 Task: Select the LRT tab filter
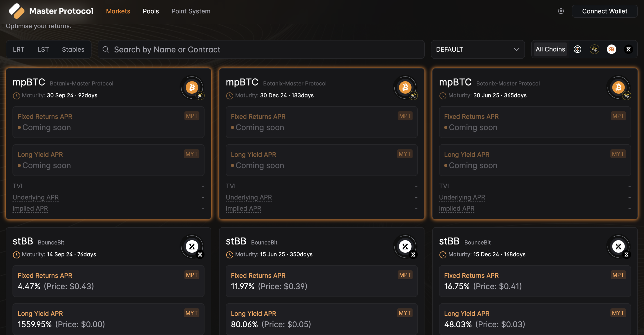(x=18, y=48)
